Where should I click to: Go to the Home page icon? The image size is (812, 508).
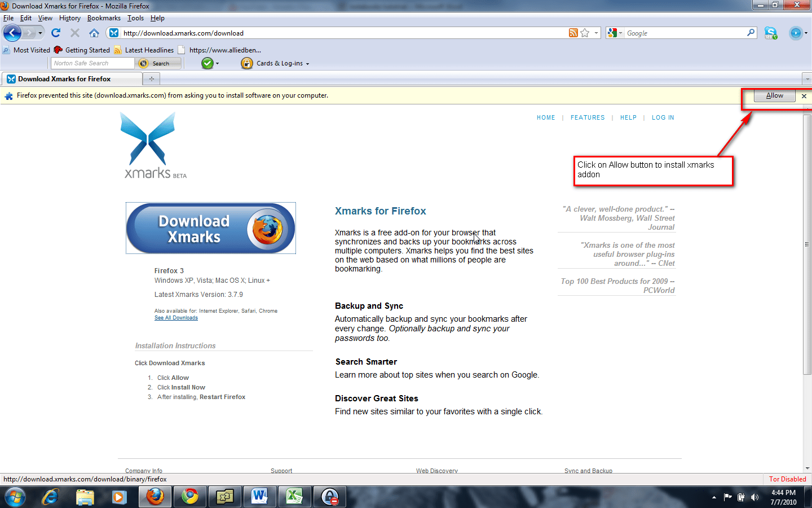pos(94,33)
